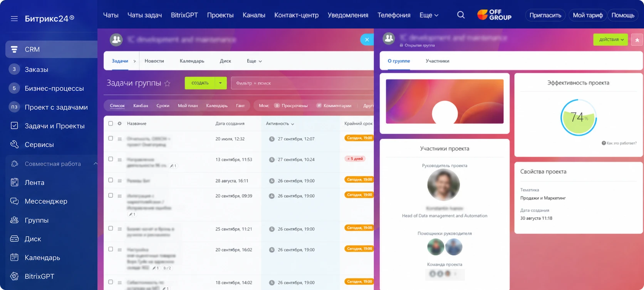The height and width of the screenshot is (290, 644).
Task: Open the BitrixGPT icon in the left sidebar
Action: pos(14,276)
